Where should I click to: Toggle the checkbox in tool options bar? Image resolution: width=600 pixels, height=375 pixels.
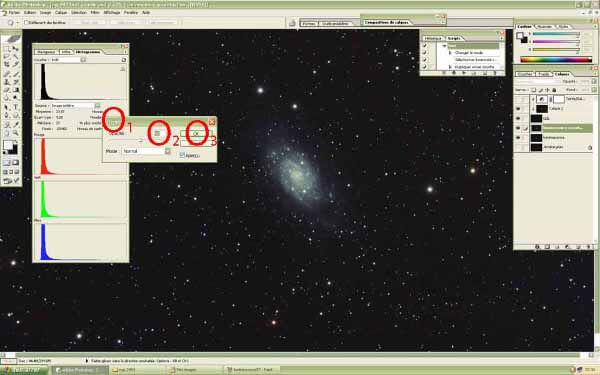click(26, 23)
